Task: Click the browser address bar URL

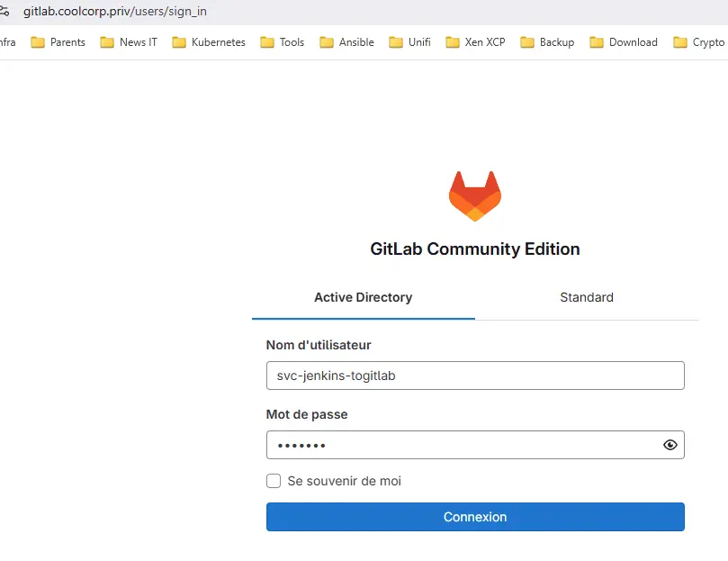Action: [114, 11]
